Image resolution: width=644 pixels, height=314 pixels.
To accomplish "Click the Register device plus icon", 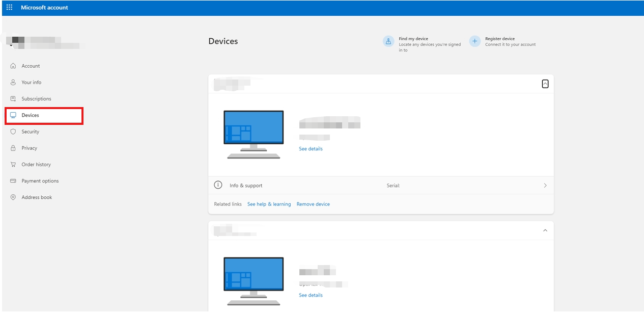I will [x=474, y=41].
